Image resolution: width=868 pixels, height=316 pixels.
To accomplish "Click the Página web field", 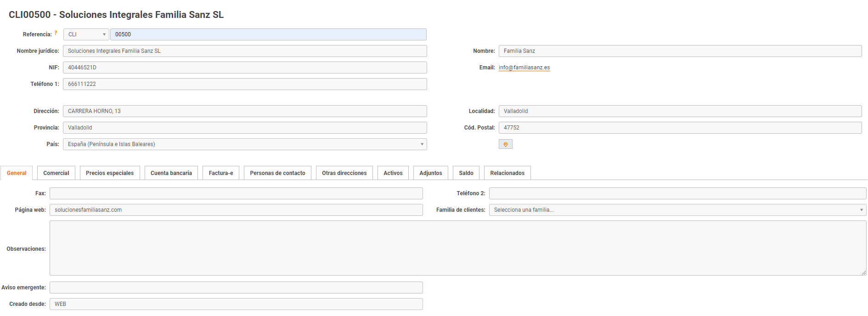I will 236,210.
